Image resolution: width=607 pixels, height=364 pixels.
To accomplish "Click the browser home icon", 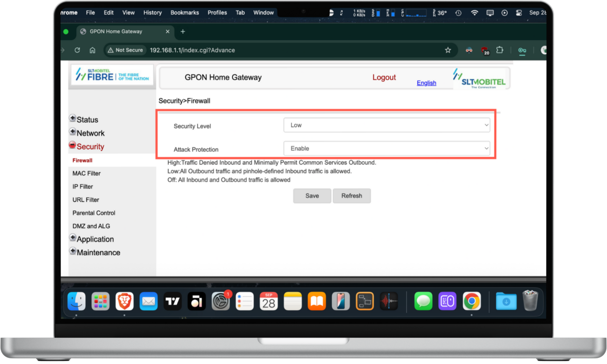I will pyautogui.click(x=92, y=50).
